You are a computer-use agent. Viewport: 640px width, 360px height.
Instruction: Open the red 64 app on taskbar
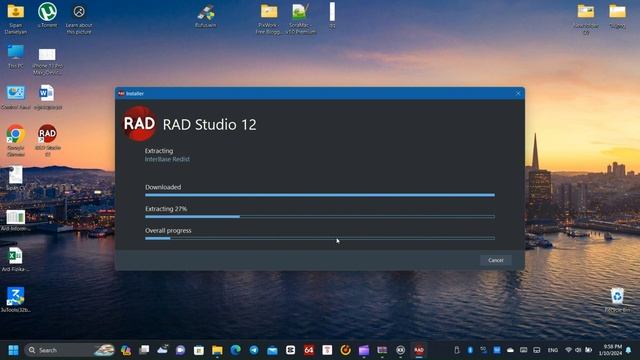309,350
